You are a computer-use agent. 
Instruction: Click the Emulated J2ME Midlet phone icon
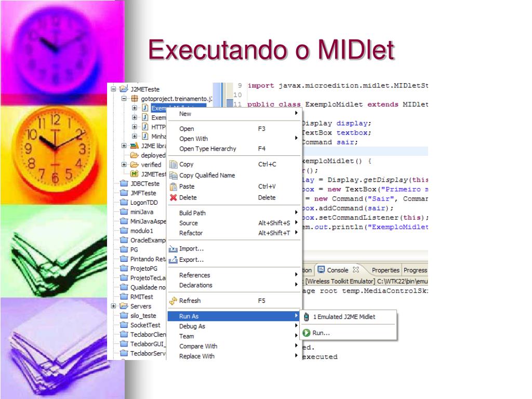click(x=307, y=317)
